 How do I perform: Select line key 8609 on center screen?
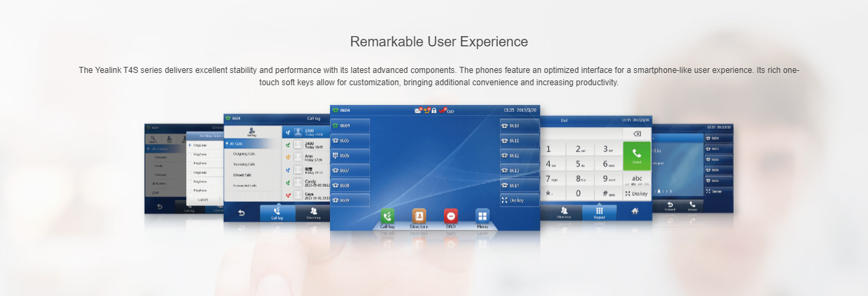pos(350,201)
